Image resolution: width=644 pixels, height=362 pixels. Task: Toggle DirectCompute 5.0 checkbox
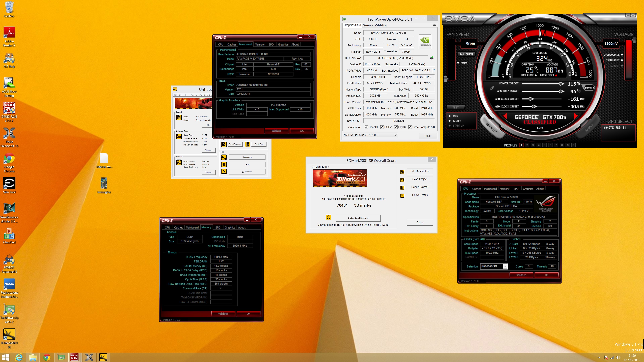[x=410, y=127]
